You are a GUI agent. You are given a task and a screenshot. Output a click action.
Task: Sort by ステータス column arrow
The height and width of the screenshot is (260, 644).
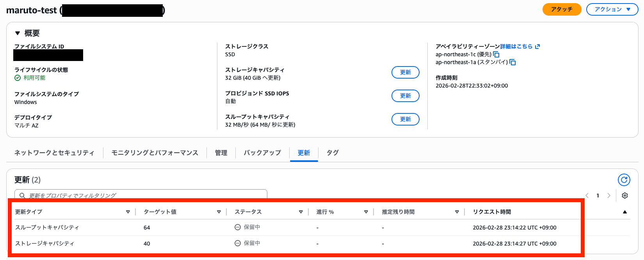click(x=301, y=212)
